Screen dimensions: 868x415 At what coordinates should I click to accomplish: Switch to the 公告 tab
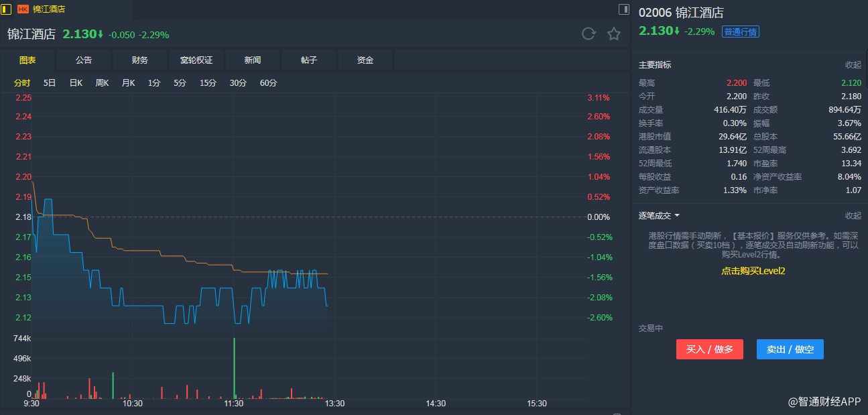click(x=84, y=60)
